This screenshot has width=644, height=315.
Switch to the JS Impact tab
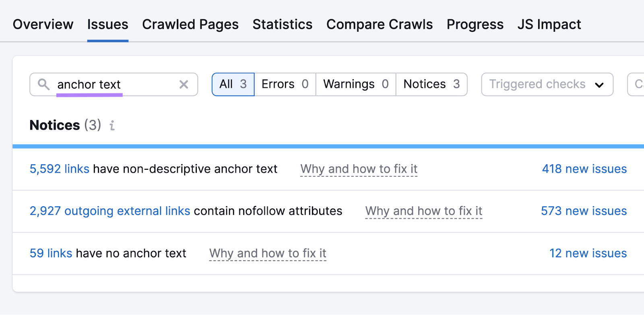pyautogui.click(x=549, y=25)
